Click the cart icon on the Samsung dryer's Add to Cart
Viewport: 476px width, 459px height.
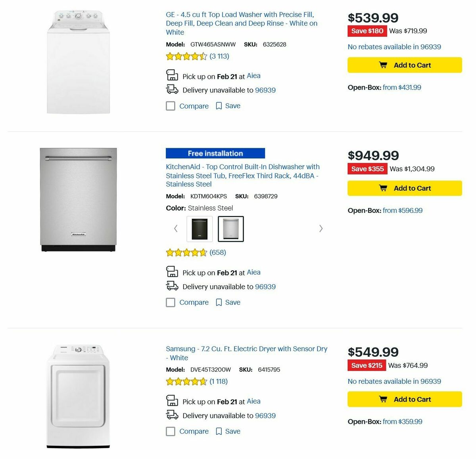(x=383, y=399)
